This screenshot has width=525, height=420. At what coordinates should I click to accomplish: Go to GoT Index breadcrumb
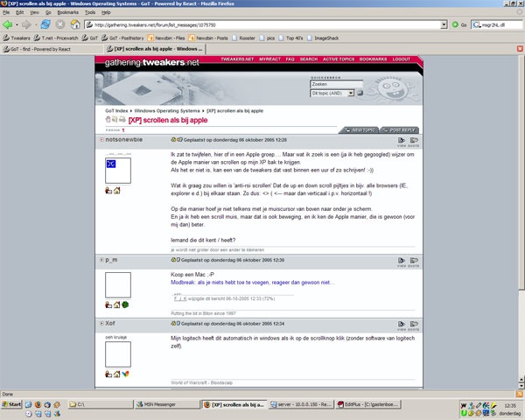116,111
